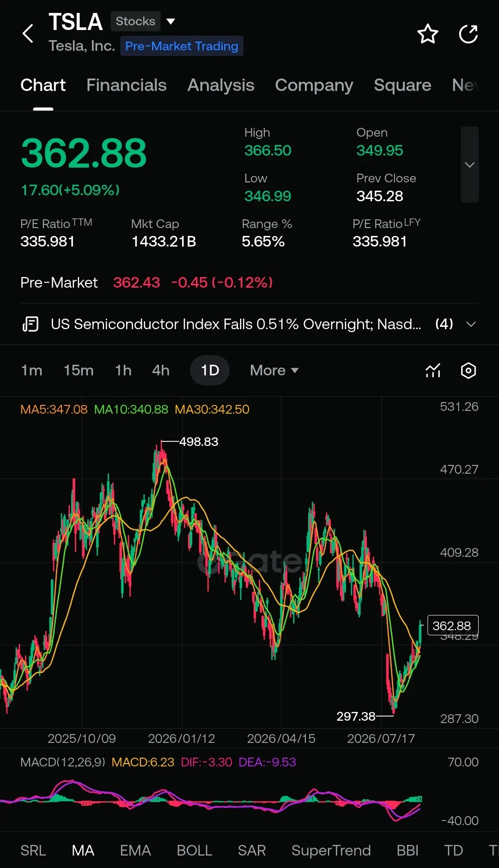
Task: Select the BBI indicator
Action: (408, 850)
